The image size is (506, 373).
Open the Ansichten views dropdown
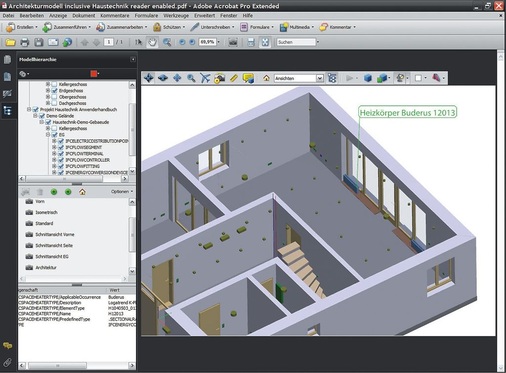tap(299, 78)
